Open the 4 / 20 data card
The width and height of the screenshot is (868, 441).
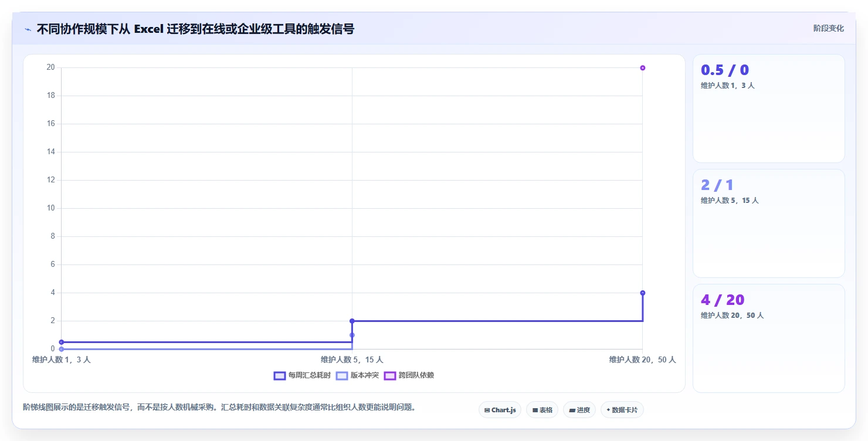click(x=768, y=338)
